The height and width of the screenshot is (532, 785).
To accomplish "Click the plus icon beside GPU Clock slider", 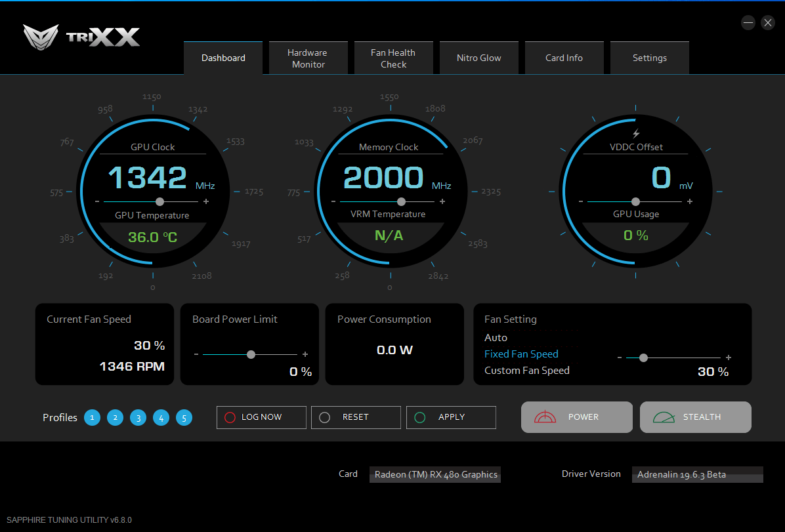I will pos(205,201).
